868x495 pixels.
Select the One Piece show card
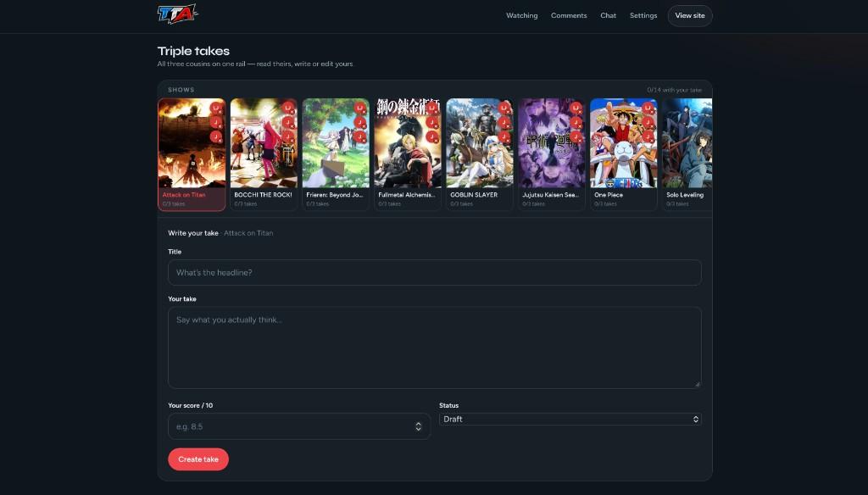click(x=623, y=154)
